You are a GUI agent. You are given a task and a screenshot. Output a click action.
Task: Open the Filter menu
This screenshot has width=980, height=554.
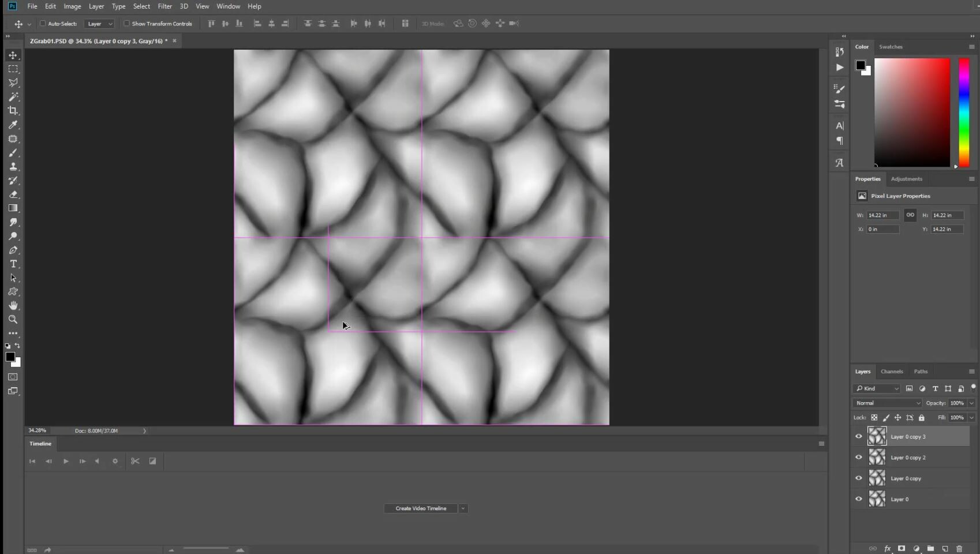coord(164,6)
